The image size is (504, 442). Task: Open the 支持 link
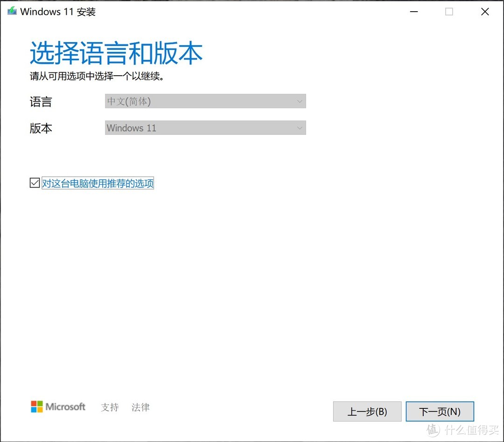[x=110, y=407]
